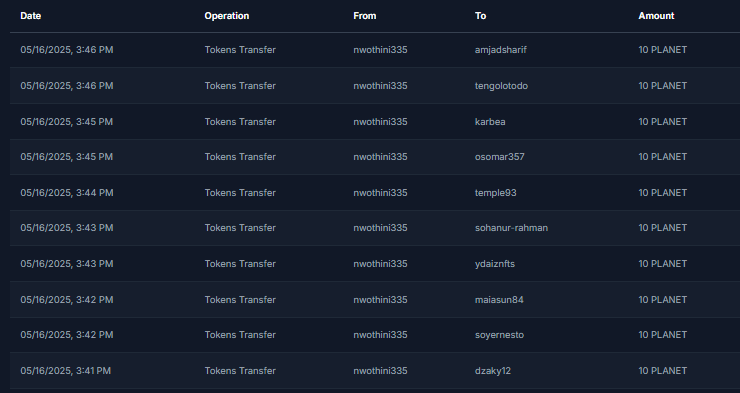This screenshot has height=393, width=740.
Task: Click the 3:41 PM transaction date
Action: pyautogui.click(x=66, y=371)
